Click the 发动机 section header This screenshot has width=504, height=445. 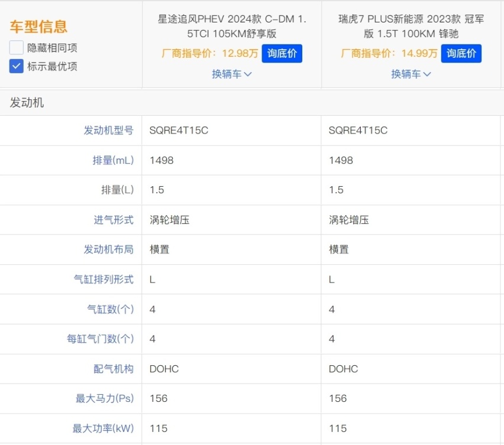click(x=27, y=103)
